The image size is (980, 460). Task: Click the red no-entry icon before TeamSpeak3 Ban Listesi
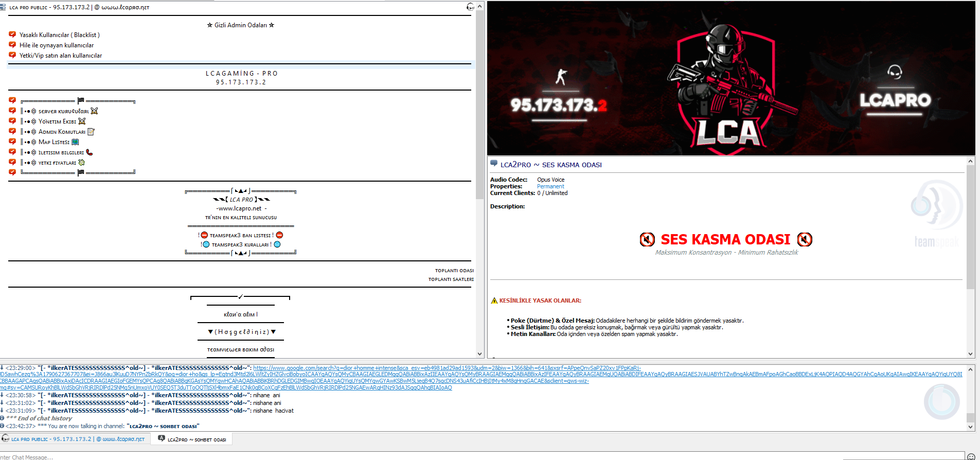click(204, 235)
